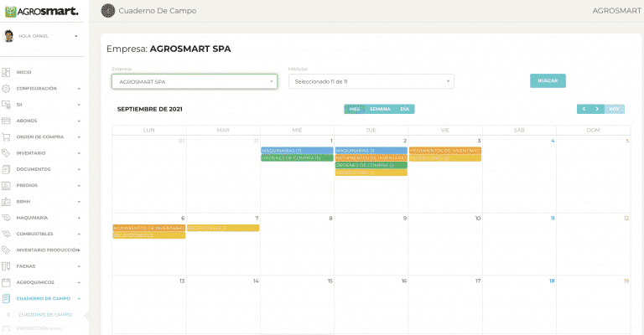Open the Cuaderno de Campo submenu link
The width and height of the screenshot is (644, 335).
tap(45, 315)
